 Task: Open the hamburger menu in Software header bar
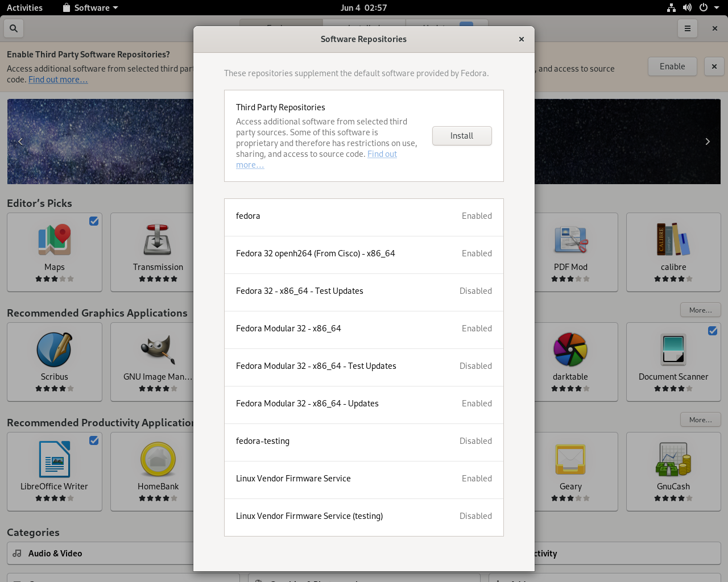(x=688, y=28)
